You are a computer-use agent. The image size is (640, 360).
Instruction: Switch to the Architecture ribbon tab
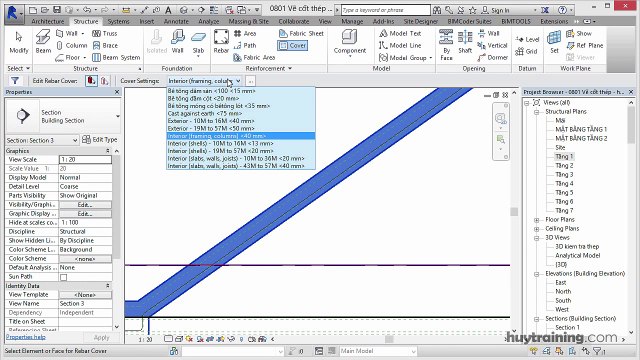(x=48, y=21)
